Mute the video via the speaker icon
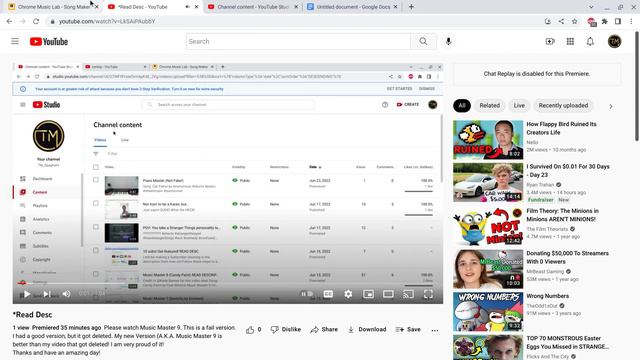This screenshot has height=360, width=640. pos(67,294)
